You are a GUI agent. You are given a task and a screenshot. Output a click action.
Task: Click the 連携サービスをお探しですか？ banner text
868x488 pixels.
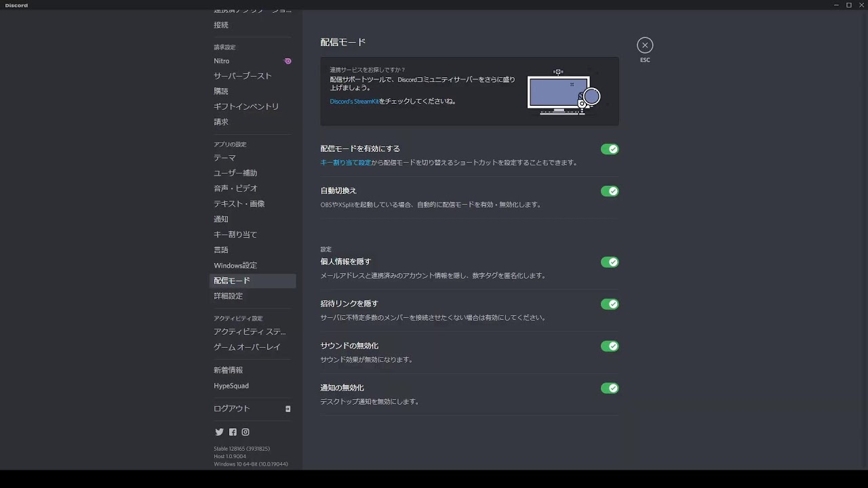tap(368, 70)
